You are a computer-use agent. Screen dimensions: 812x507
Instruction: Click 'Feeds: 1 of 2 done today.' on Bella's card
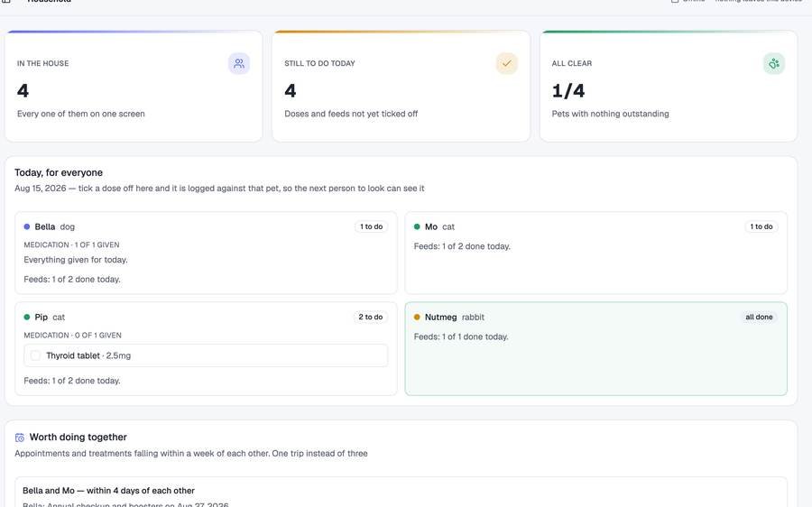[x=72, y=280]
